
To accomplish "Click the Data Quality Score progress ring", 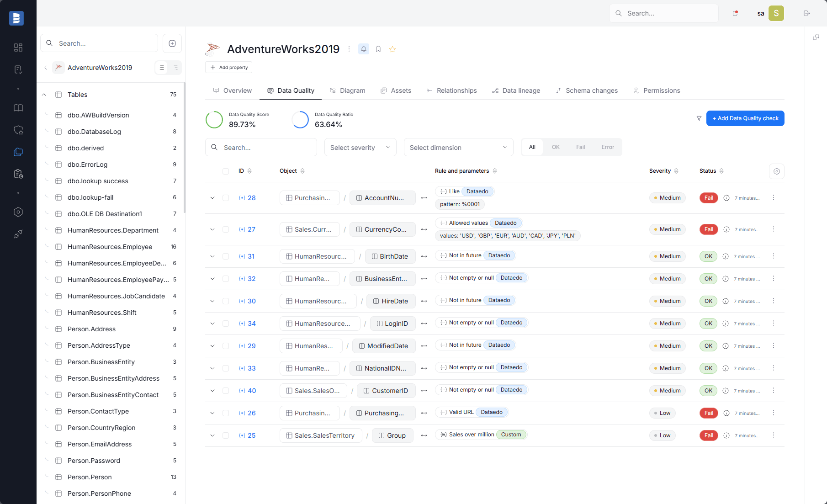I will [214, 120].
